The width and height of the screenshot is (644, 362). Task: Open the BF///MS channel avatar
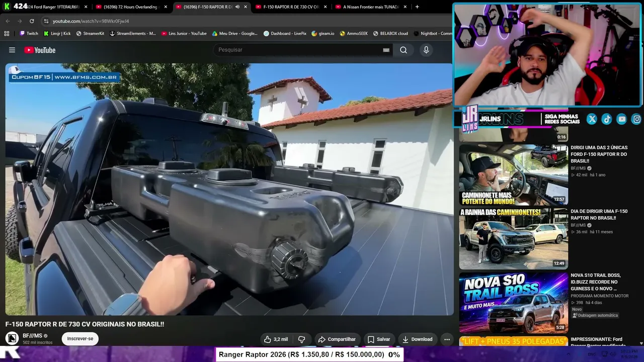12,339
